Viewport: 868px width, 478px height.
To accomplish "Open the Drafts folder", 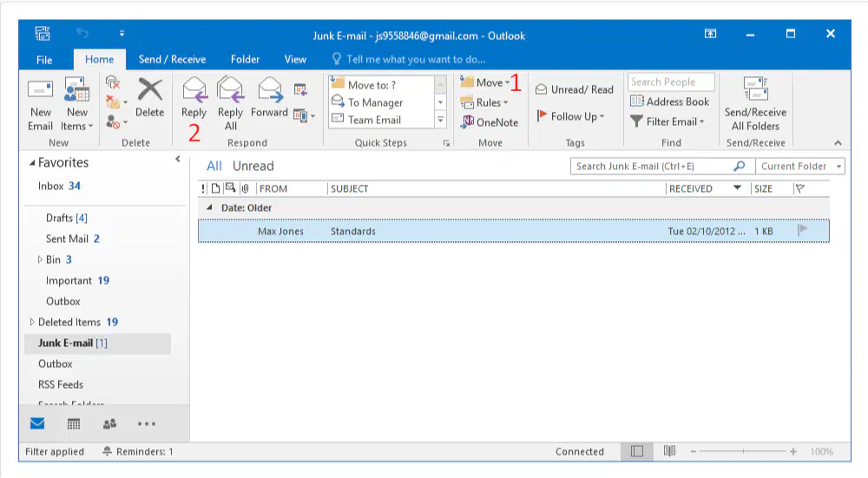I will pyautogui.click(x=67, y=218).
